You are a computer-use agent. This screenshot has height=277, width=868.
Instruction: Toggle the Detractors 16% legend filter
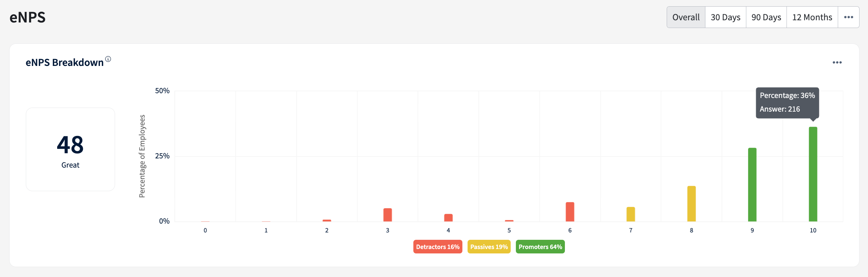(438, 247)
